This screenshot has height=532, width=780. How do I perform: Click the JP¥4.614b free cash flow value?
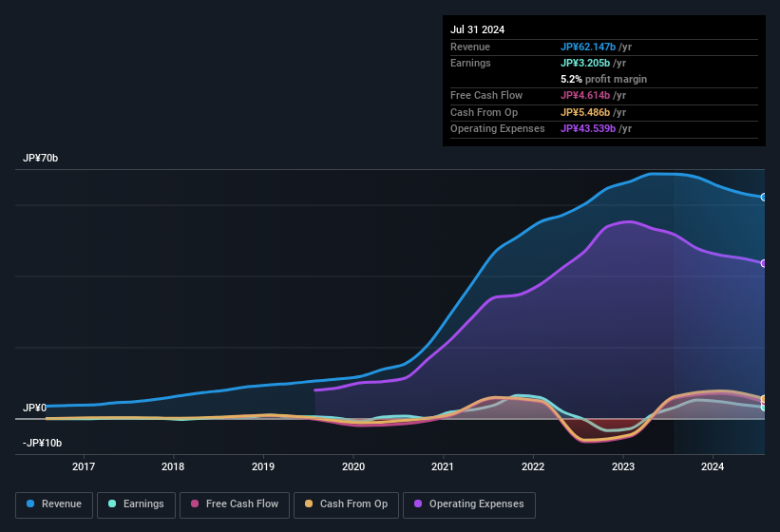(x=585, y=95)
